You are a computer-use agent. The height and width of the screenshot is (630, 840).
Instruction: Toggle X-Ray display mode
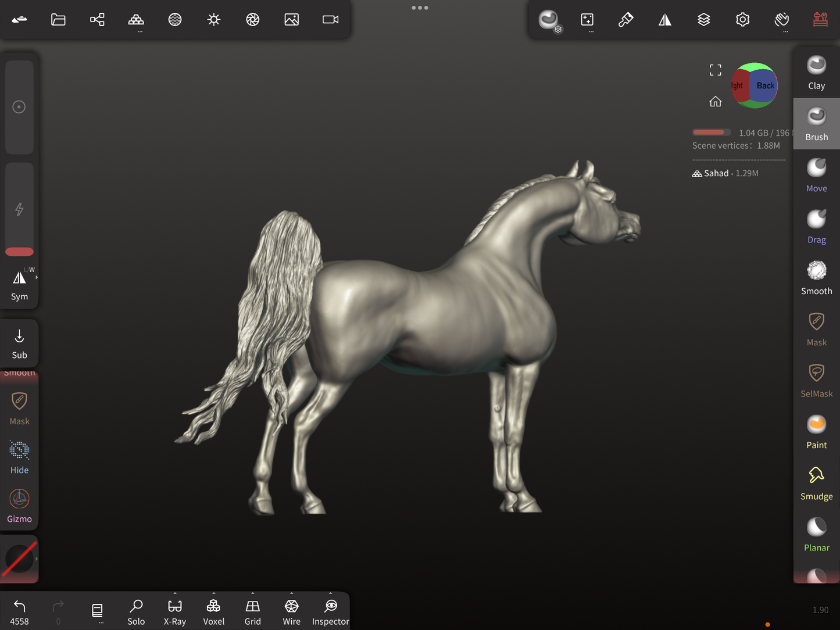click(174, 612)
